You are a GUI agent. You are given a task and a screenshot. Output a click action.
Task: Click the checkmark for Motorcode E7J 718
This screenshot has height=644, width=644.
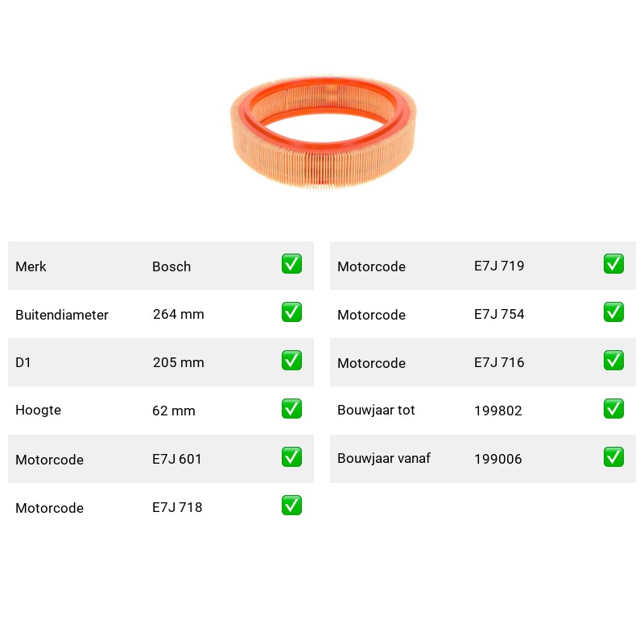(x=291, y=506)
